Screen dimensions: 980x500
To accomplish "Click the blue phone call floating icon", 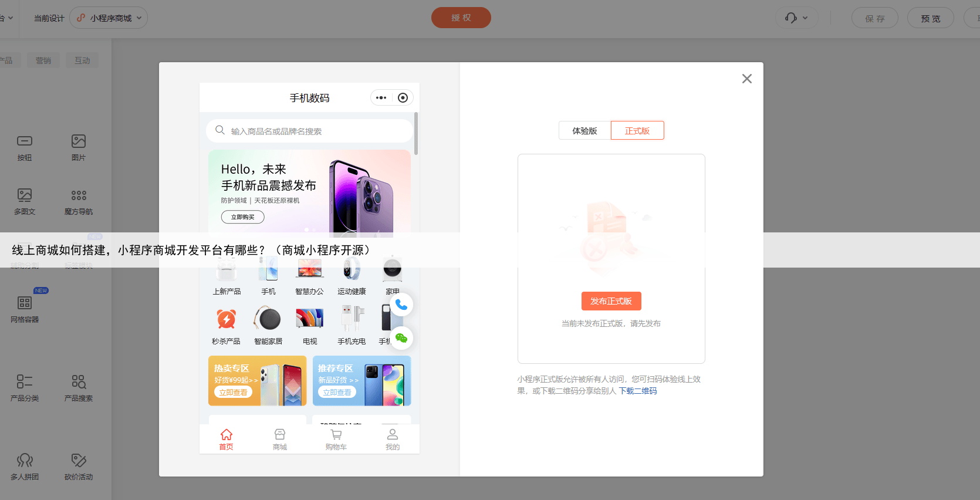I will pyautogui.click(x=401, y=305).
